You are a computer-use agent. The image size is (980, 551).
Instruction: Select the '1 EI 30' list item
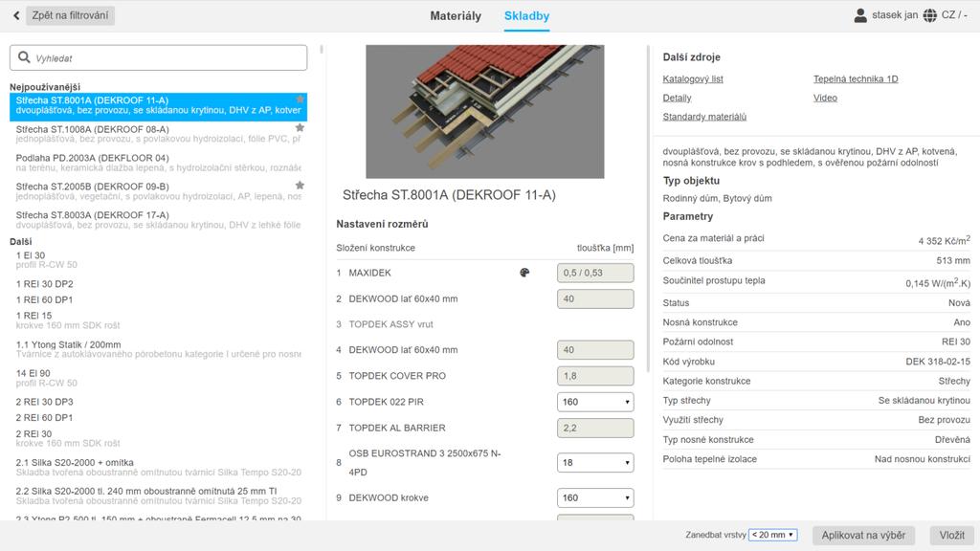(x=158, y=260)
